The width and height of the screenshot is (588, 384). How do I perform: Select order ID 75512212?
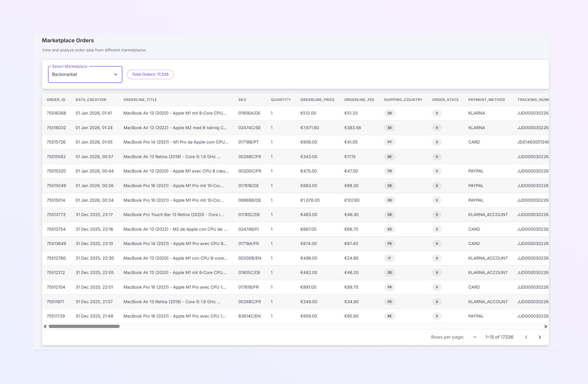(56, 273)
